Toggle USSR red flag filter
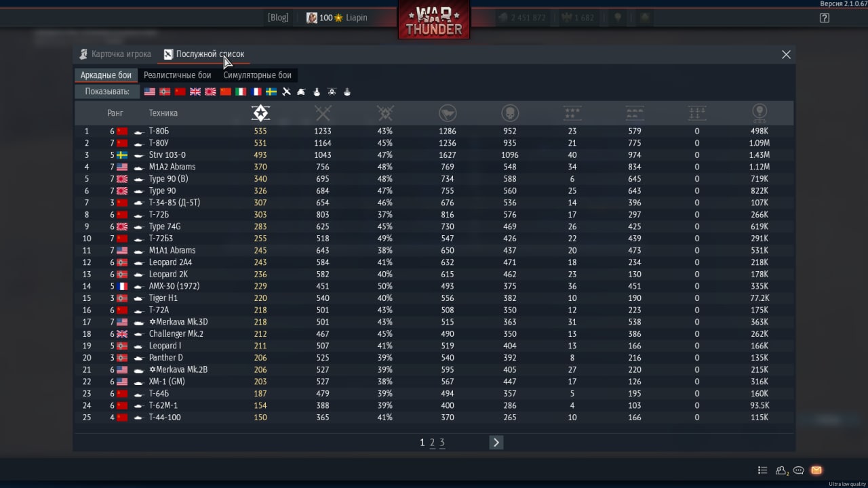The height and width of the screenshot is (488, 868). (180, 91)
